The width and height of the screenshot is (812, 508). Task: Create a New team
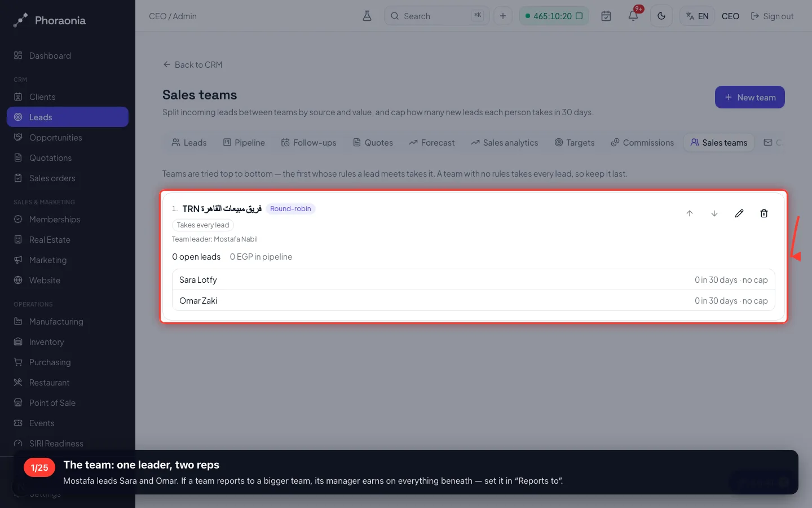point(750,97)
